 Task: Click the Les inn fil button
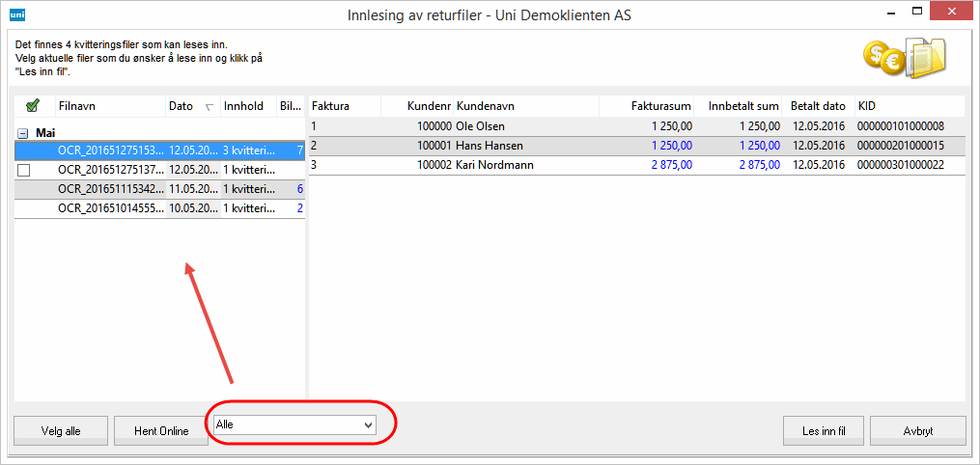pyautogui.click(x=824, y=431)
